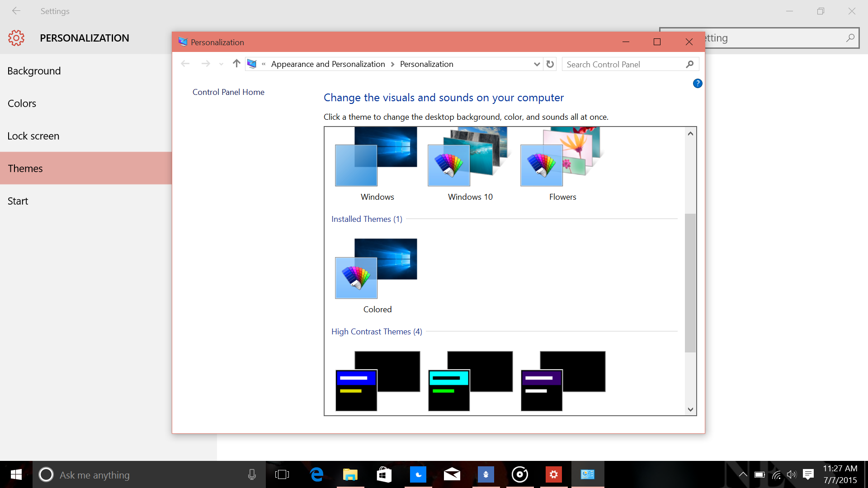Pick the blue-and-yellow high contrast theme
Viewport: 868px width, 488px height.
(x=377, y=381)
